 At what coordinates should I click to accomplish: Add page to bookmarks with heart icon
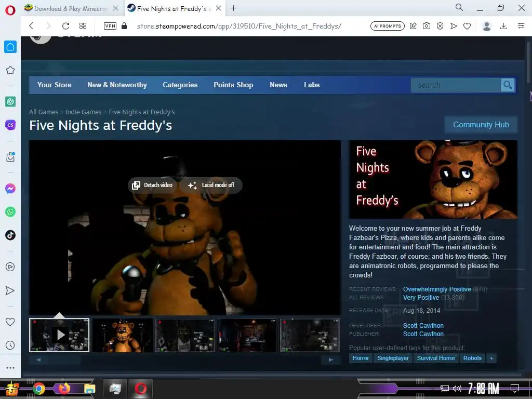coord(467,26)
